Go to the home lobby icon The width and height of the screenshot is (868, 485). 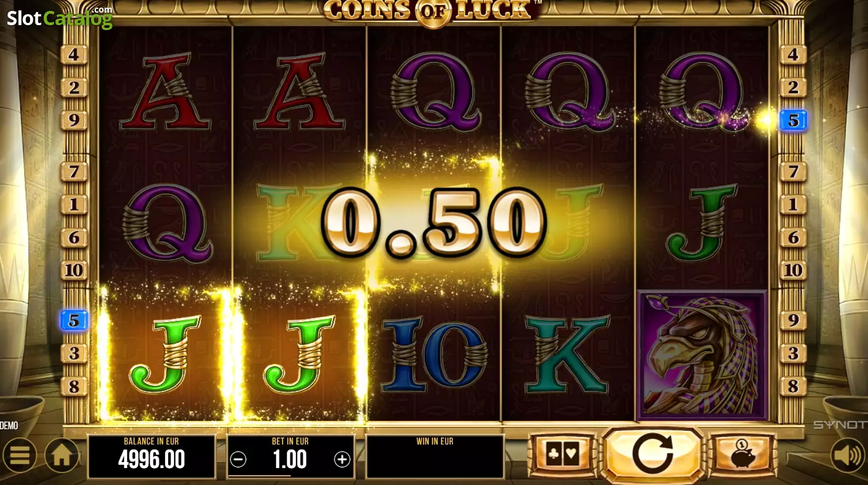coord(61,455)
